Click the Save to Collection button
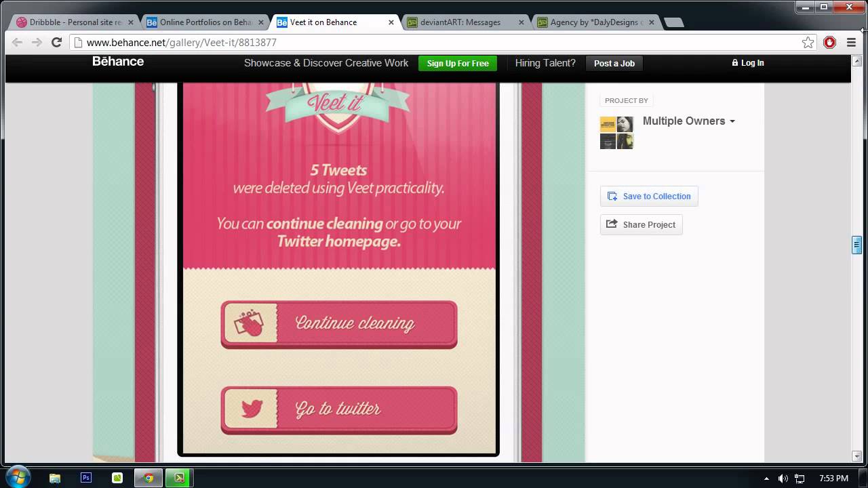The height and width of the screenshot is (488, 868). pos(649,196)
